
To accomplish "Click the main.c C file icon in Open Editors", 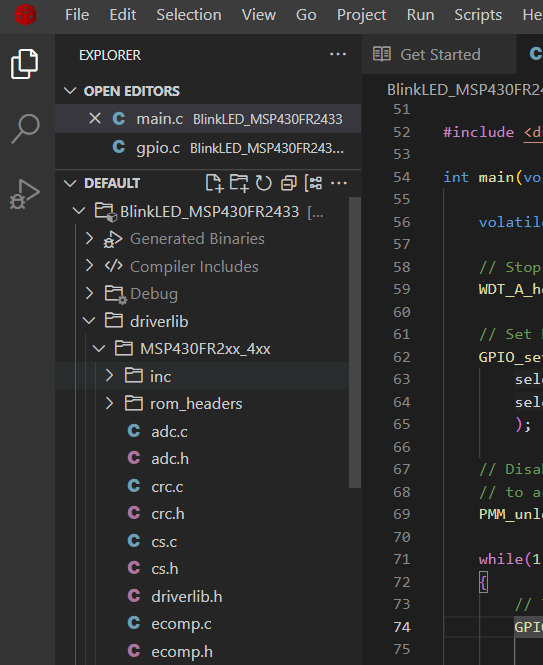I will click(119, 119).
